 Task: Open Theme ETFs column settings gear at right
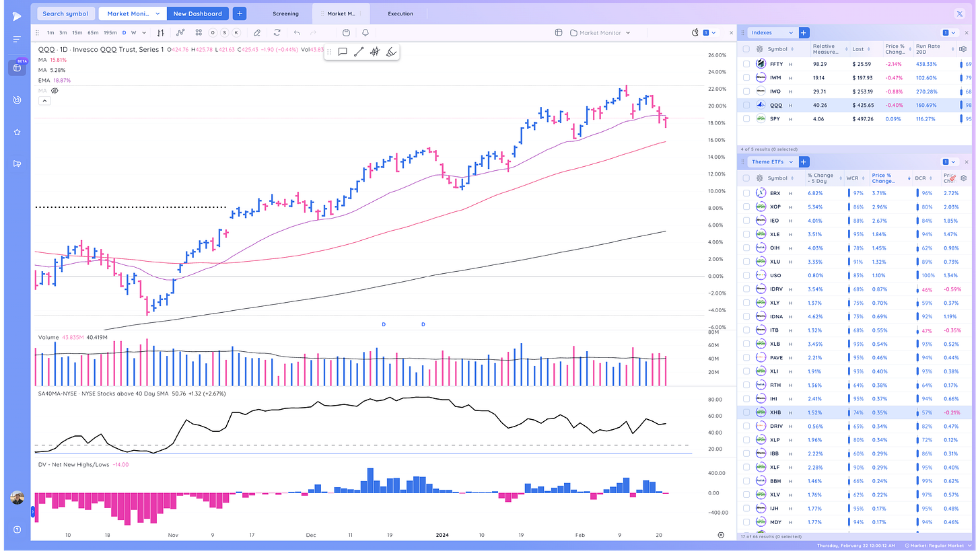(x=963, y=178)
